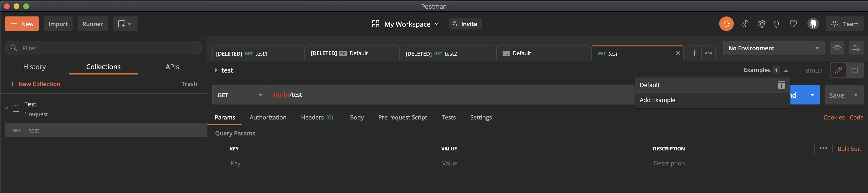Select the deleted GET test1 tab
Screen dimensions: 868x193
pyautogui.click(x=259, y=53)
